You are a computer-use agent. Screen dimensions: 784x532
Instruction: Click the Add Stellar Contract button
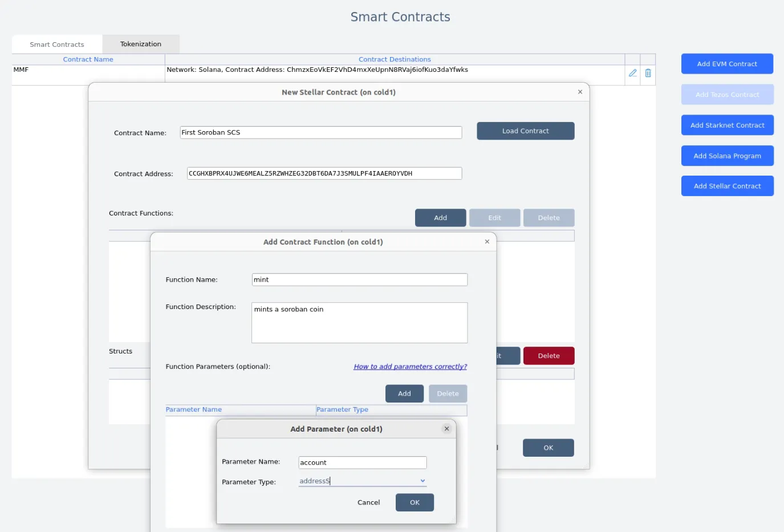[x=727, y=186]
